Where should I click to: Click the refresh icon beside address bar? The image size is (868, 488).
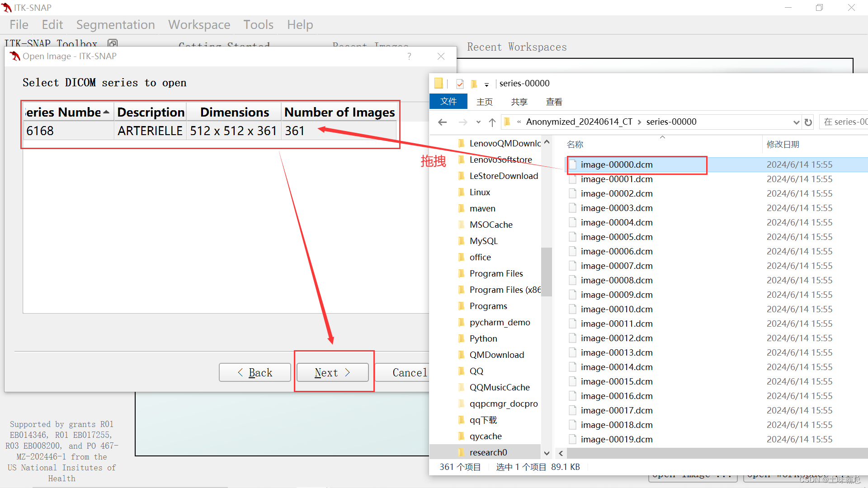pyautogui.click(x=808, y=122)
